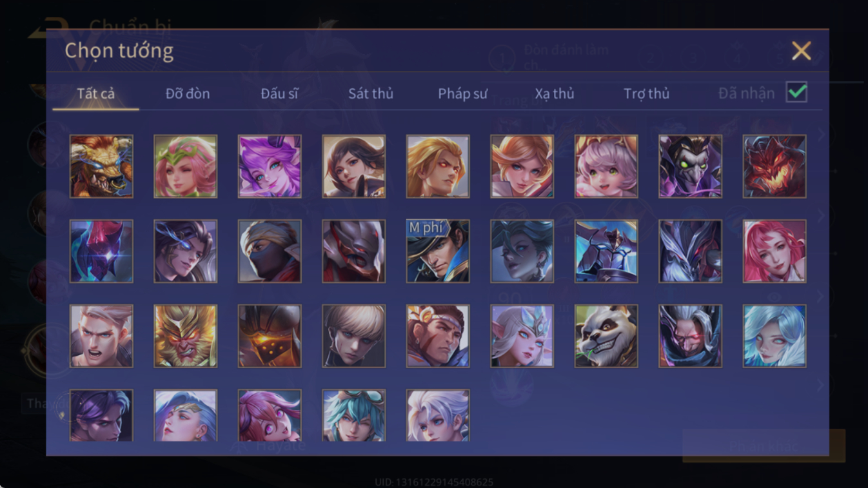Open the Sát thủ tab
The image size is (868, 488).
pyautogui.click(x=371, y=93)
